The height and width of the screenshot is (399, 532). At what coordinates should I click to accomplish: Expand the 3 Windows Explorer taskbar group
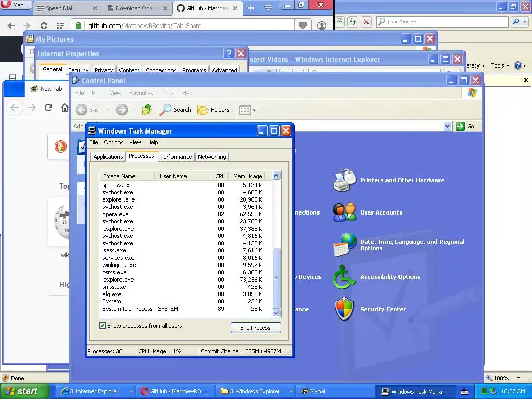(x=291, y=391)
